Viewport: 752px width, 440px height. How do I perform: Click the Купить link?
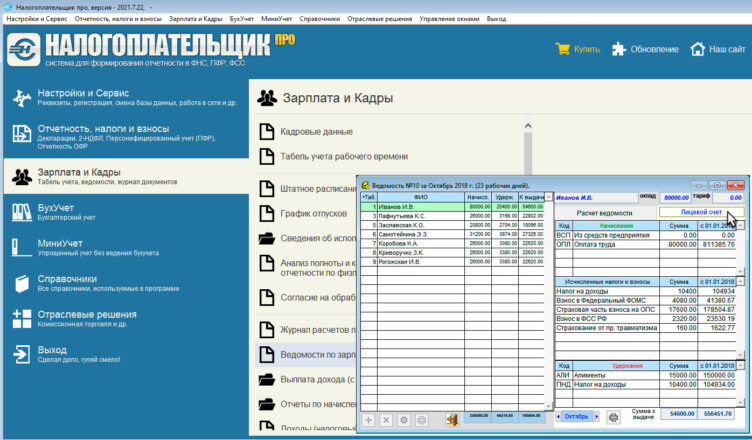[x=587, y=49]
